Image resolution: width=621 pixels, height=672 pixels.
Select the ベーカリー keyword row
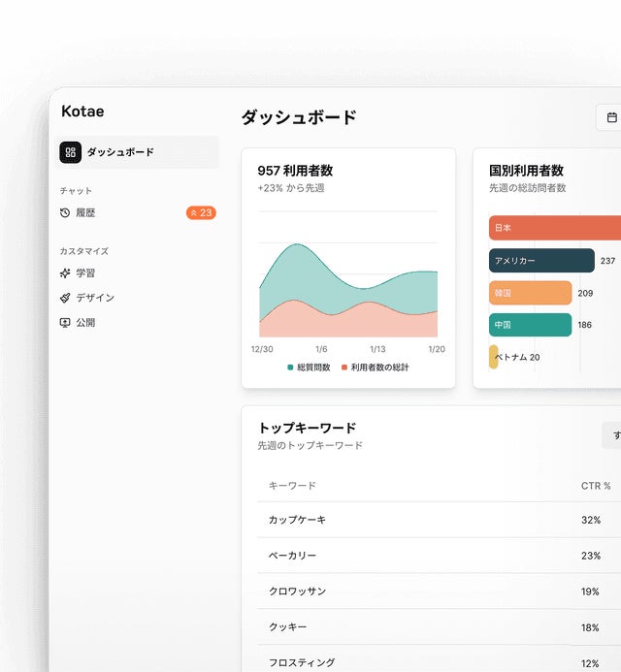440,556
